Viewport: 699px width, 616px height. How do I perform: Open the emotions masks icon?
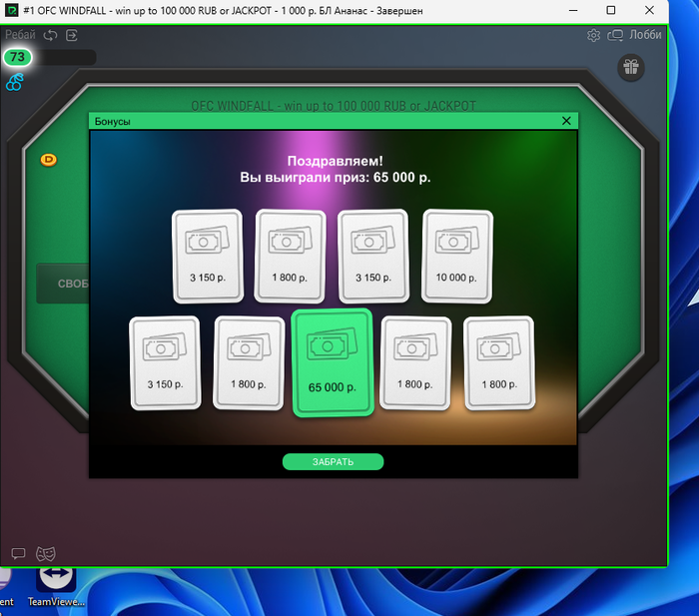click(x=46, y=553)
